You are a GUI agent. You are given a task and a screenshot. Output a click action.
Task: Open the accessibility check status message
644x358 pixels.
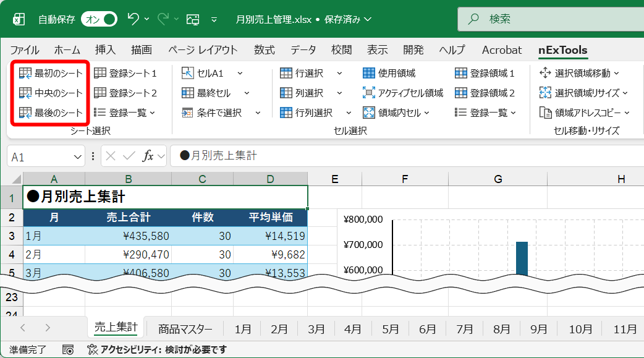[157, 350]
